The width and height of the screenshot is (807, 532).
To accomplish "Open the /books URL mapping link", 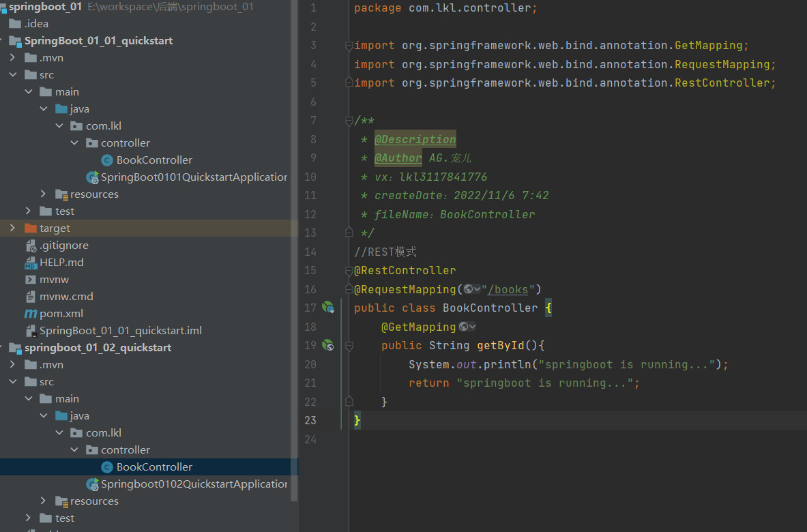I will point(508,290).
